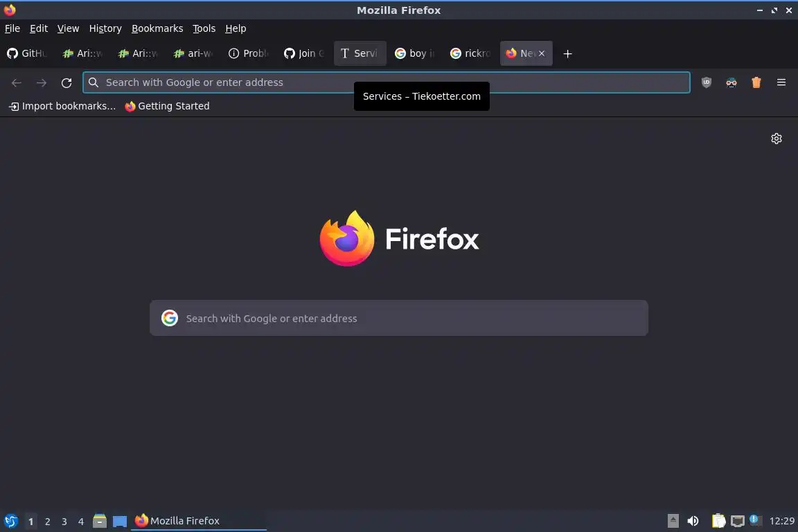The image size is (798, 532).
Task: Click Import bookmarks in bookmarks toolbar
Action: (x=62, y=106)
